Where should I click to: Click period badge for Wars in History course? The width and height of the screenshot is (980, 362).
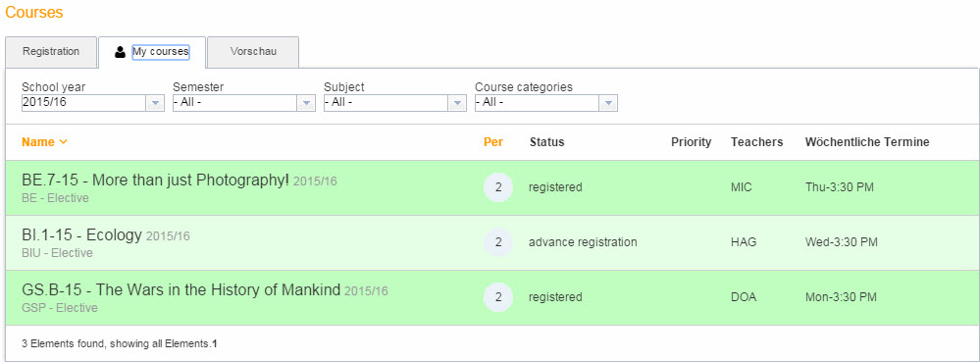(498, 297)
